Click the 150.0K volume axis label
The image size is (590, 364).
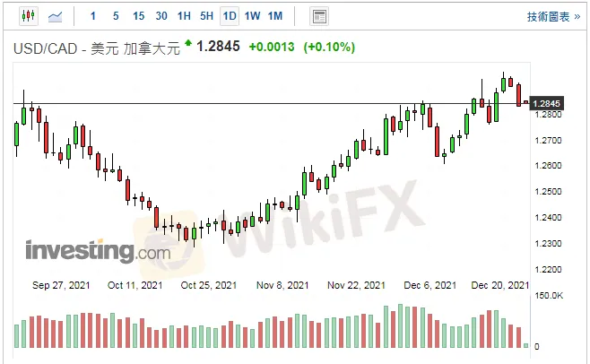(x=549, y=296)
